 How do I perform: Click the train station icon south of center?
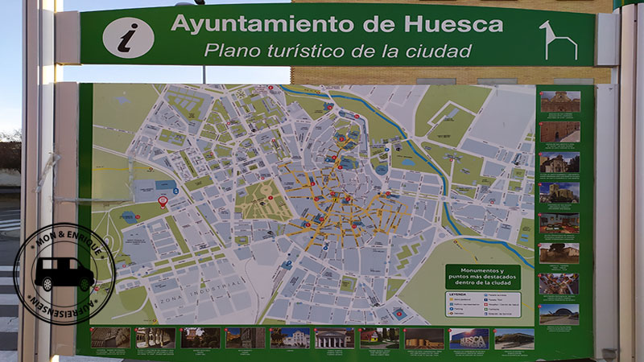pos(287,265)
